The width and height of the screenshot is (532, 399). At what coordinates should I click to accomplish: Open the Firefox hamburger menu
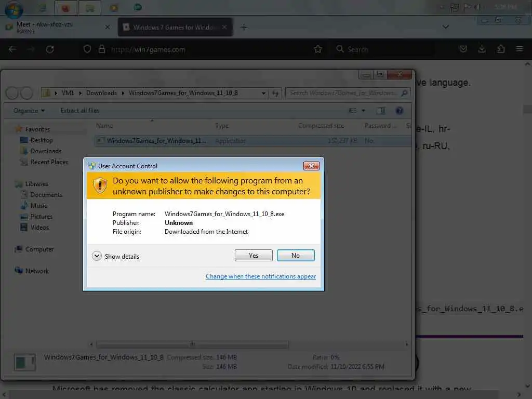[520, 49]
